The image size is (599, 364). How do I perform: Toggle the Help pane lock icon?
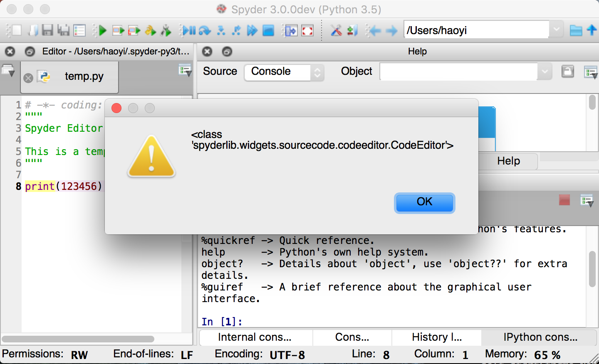[x=568, y=71]
